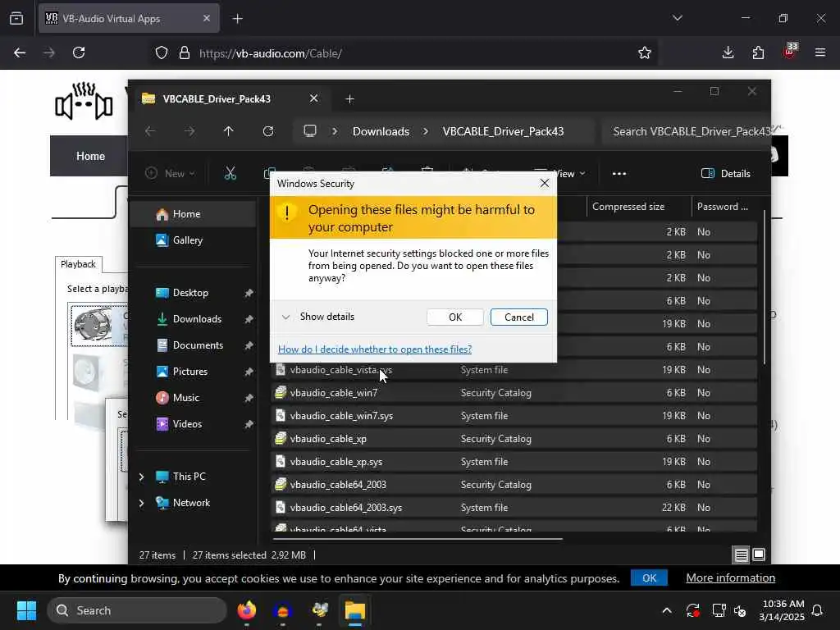Screen dimensions: 840x630
Task: Expand the This PC tree node
Action: pyautogui.click(x=141, y=477)
